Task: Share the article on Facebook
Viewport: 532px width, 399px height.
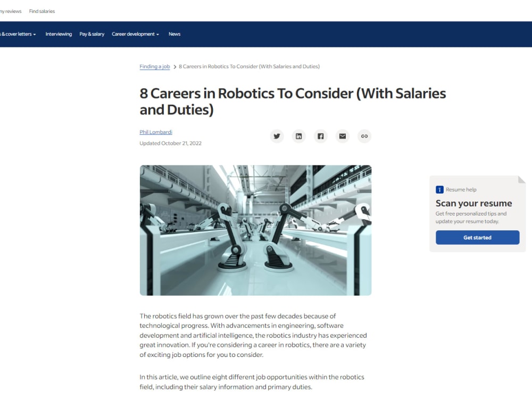Action: point(320,136)
